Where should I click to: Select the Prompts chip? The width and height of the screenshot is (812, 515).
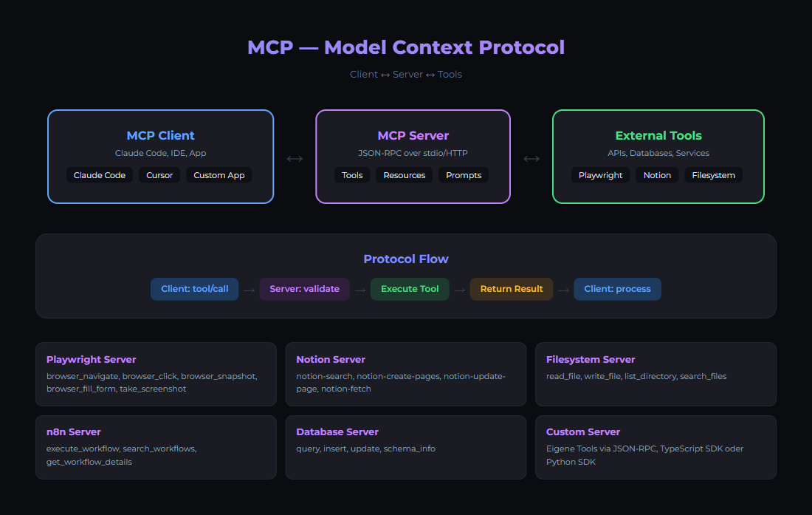464,175
